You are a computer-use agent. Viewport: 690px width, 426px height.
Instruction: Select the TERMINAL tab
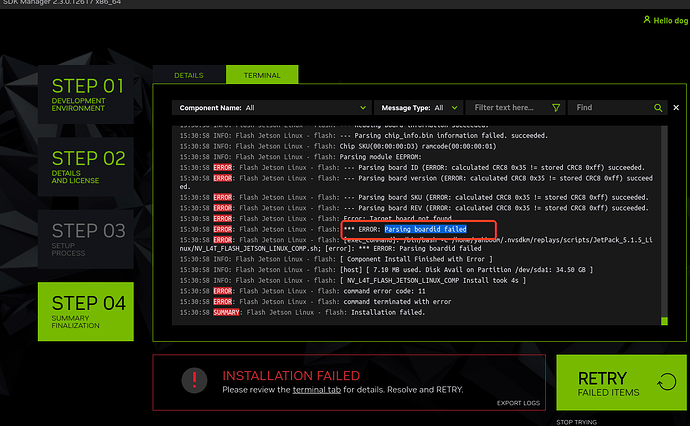262,75
